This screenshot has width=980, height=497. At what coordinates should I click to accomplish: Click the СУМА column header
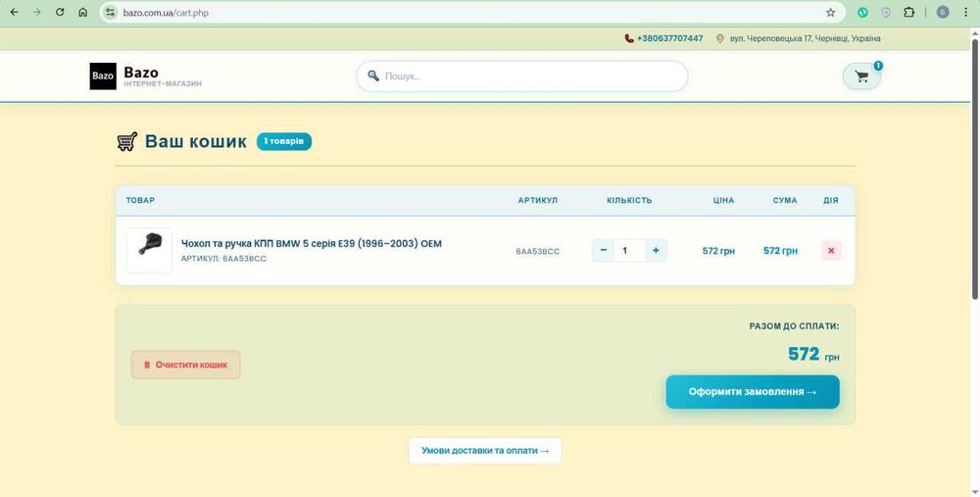pos(785,201)
